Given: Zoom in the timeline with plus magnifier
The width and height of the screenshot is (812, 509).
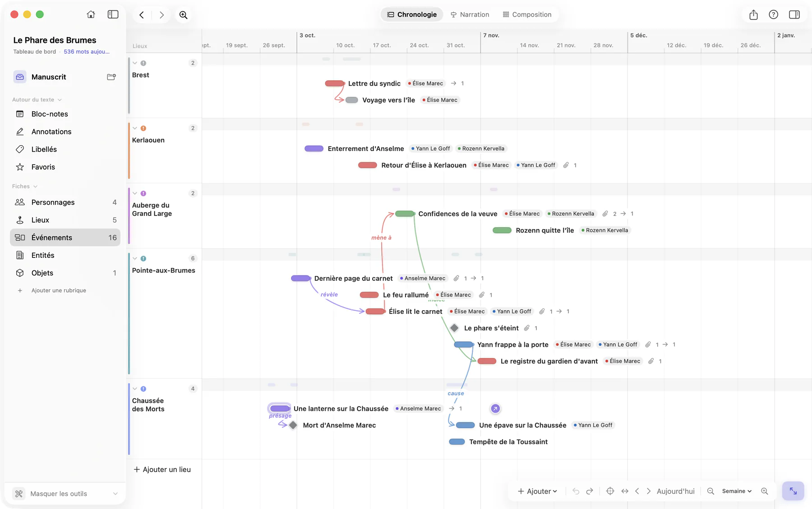Looking at the screenshot, I should pos(765,491).
